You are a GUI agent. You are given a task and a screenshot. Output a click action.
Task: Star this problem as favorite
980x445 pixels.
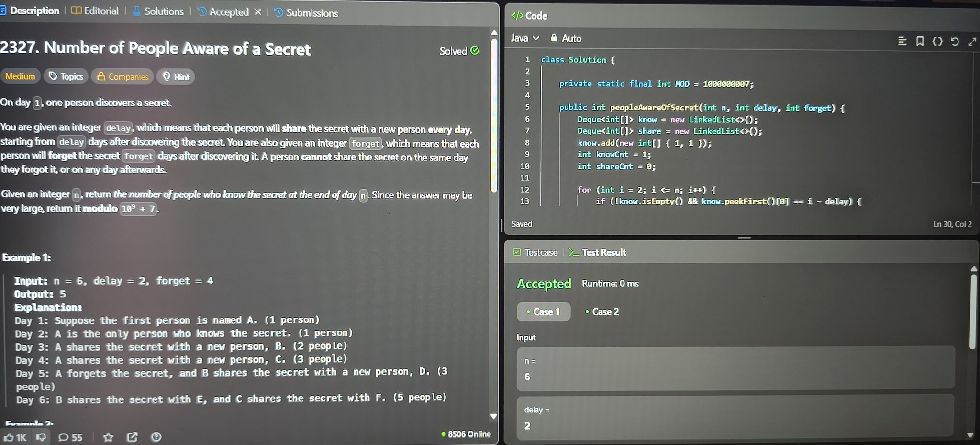pos(109,437)
